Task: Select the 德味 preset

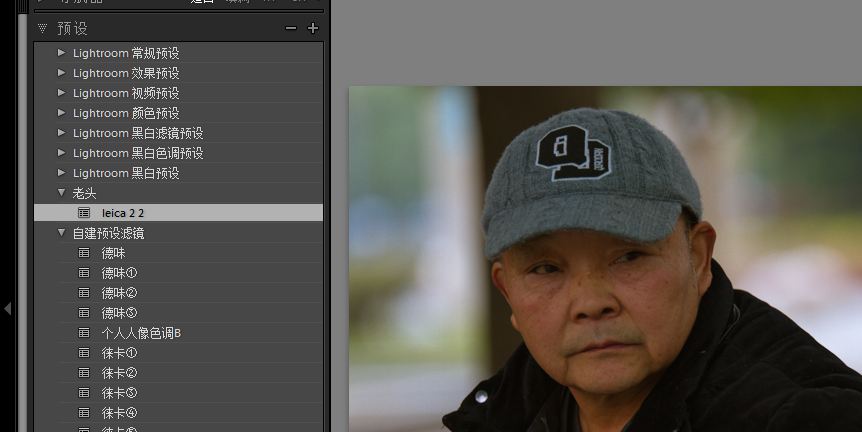Action: (x=113, y=253)
